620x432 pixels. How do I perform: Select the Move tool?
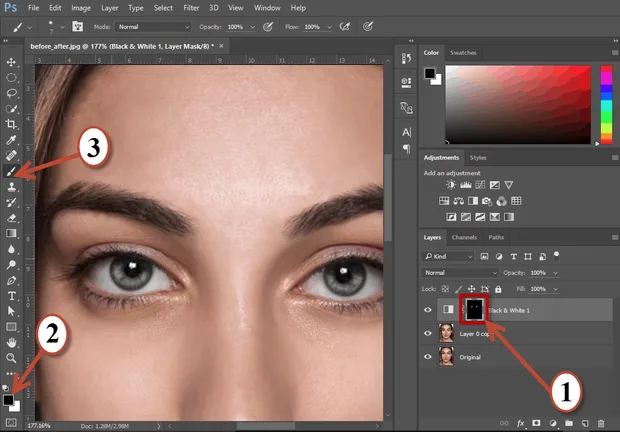11,62
